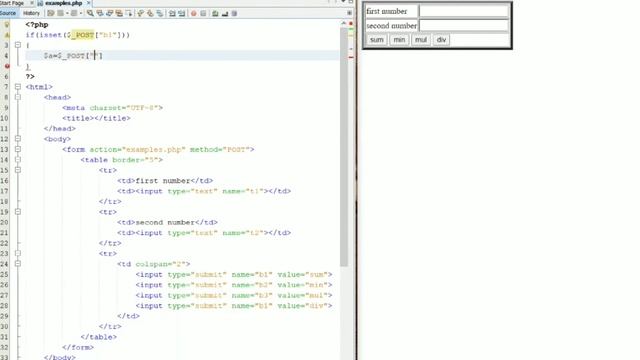
Task: Click the Stop Macro Recording icon
Action: (203, 13)
